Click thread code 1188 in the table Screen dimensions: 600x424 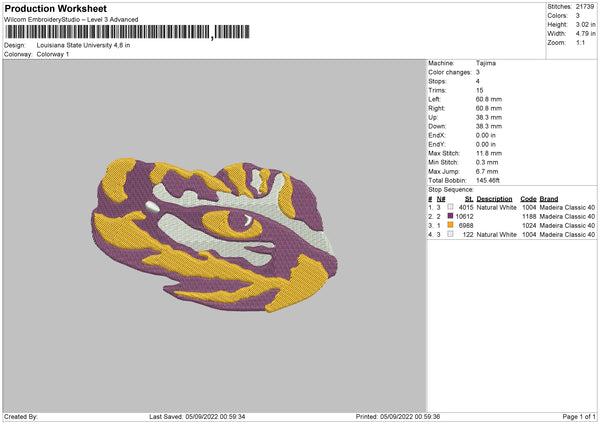[x=529, y=216]
